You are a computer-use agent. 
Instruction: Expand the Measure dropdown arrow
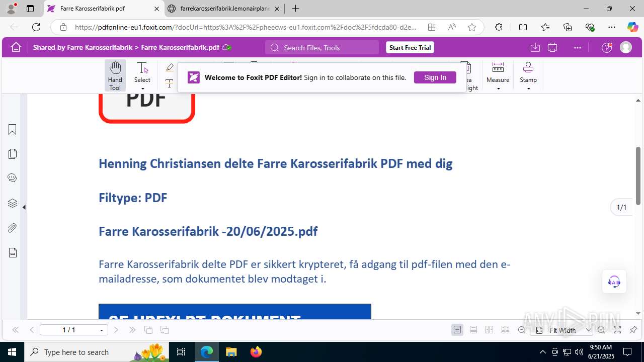pos(498,89)
